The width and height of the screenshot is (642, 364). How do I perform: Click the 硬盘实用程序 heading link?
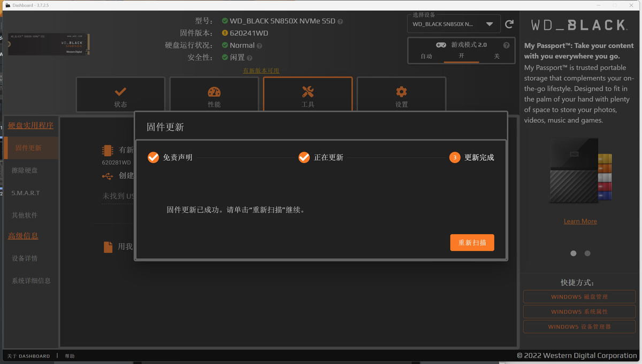tap(30, 126)
